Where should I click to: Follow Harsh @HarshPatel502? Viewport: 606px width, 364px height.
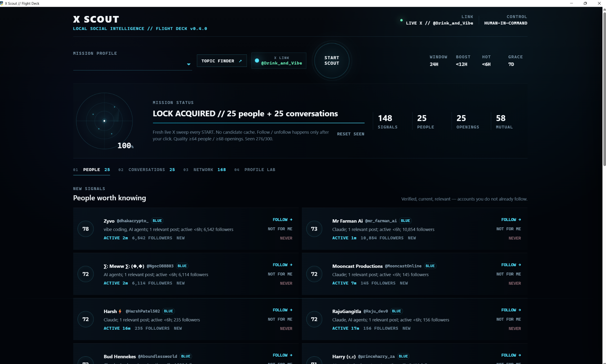(283, 310)
